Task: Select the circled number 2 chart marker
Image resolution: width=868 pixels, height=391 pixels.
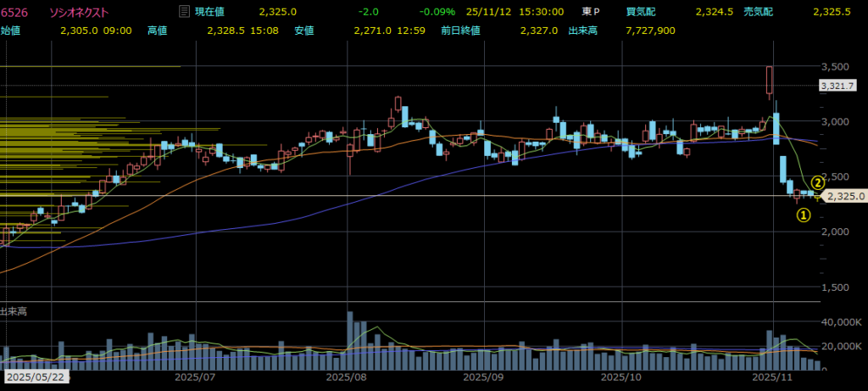Action: 818,182
